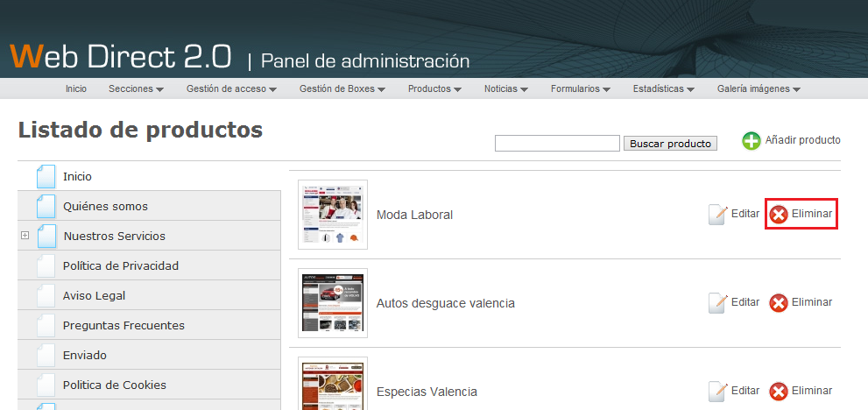Click the Eliminar link for Especias Valencia

tap(812, 391)
